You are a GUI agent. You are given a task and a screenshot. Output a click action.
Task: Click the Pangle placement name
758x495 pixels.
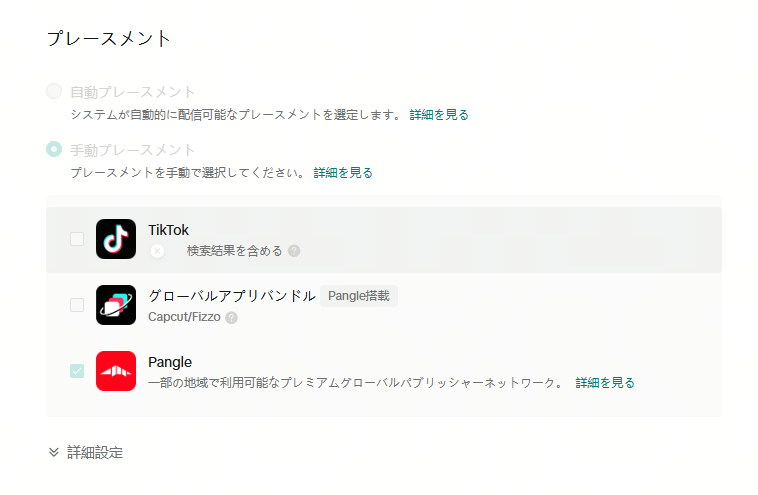click(x=170, y=362)
